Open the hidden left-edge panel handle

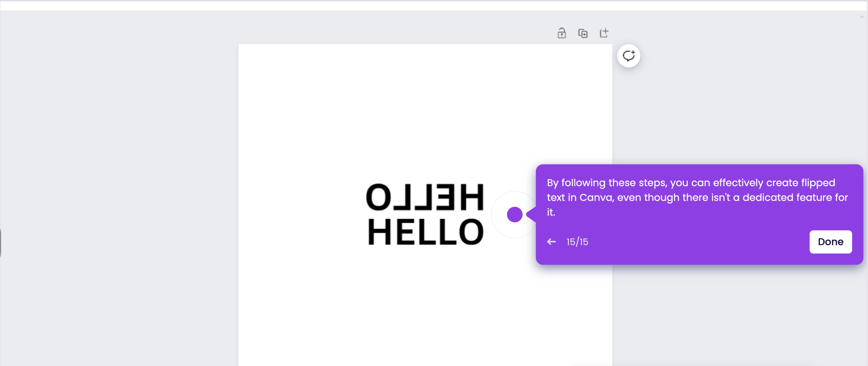tap(1, 242)
